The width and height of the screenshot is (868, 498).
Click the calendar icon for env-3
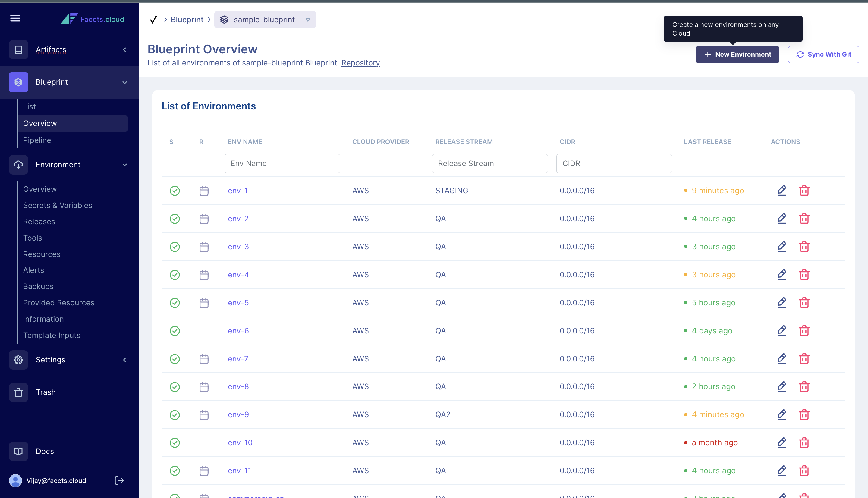204,246
